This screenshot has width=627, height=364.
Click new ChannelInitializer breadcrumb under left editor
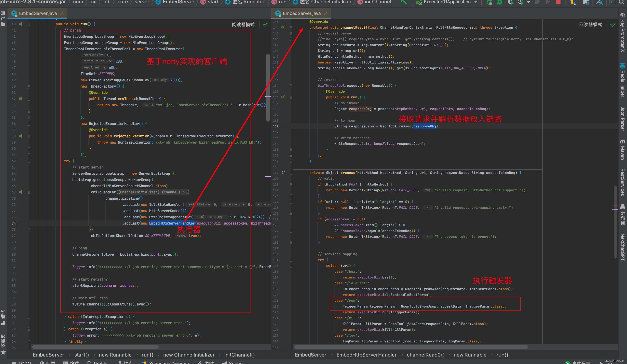point(189,355)
